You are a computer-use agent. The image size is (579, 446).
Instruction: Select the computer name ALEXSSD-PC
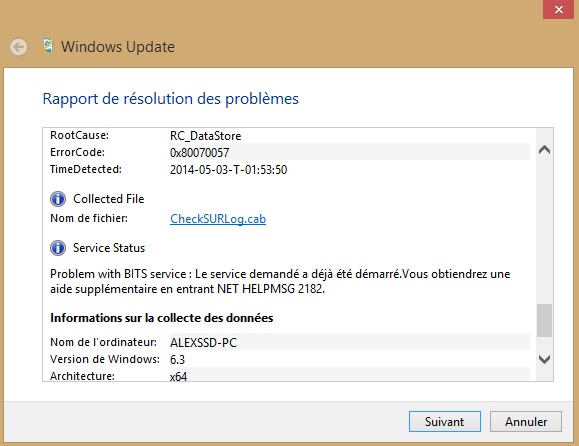203,342
